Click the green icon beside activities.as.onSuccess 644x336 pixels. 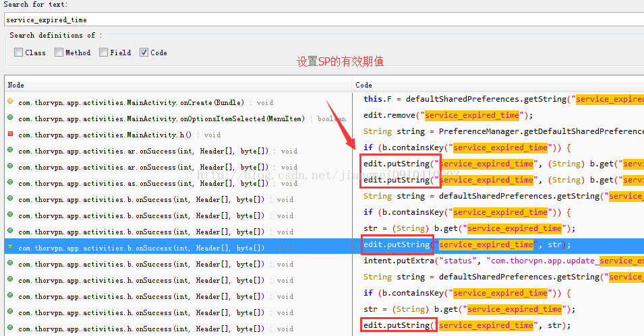[10, 182]
